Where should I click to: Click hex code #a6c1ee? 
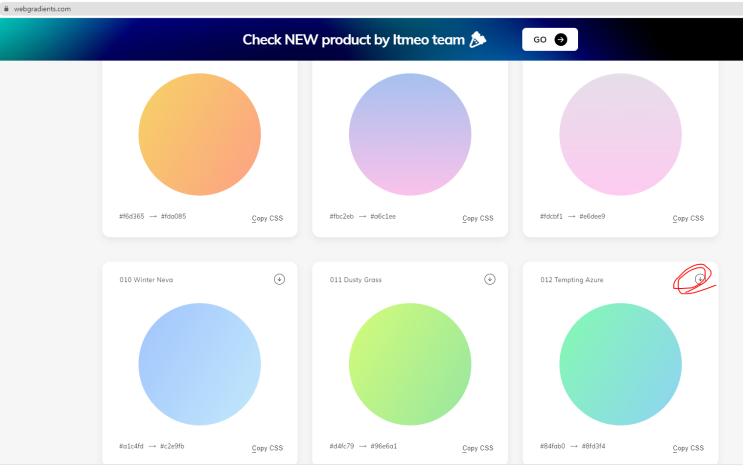tap(383, 216)
